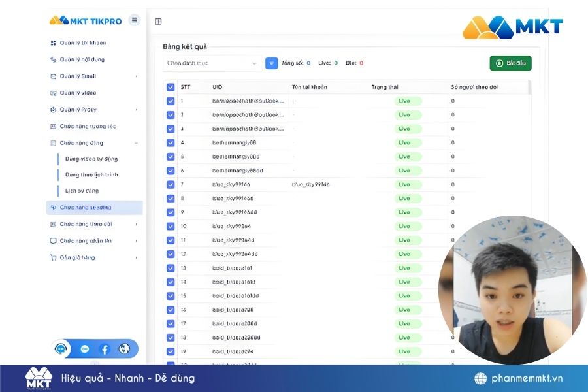Open Quản lý tài khoản in the sidebar

80,42
